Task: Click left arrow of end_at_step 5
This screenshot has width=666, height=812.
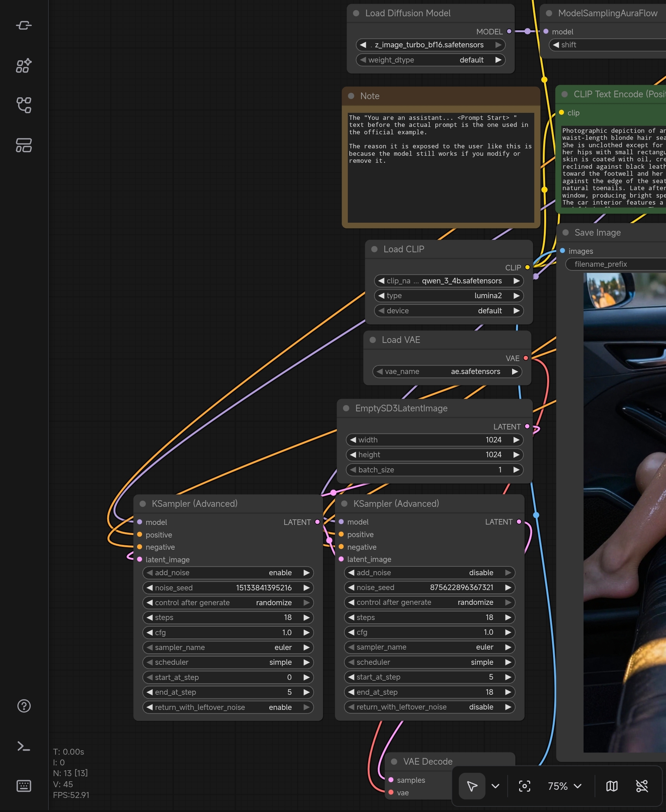Action: tap(149, 692)
